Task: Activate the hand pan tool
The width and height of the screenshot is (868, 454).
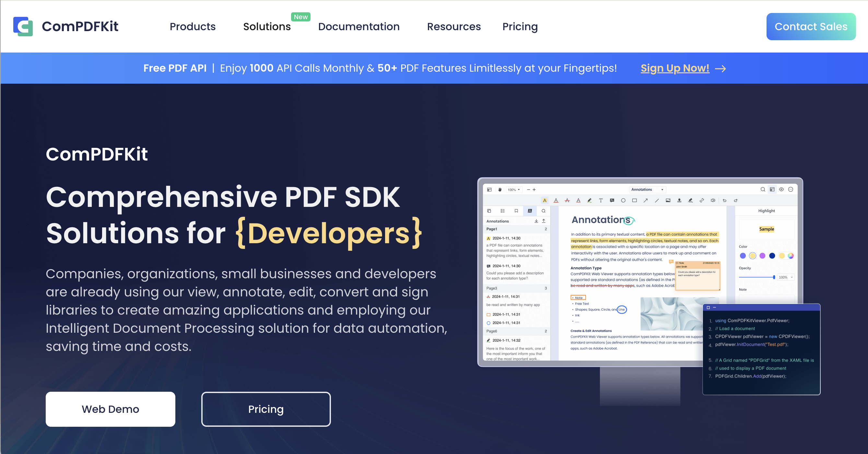Action: pos(500,190)
